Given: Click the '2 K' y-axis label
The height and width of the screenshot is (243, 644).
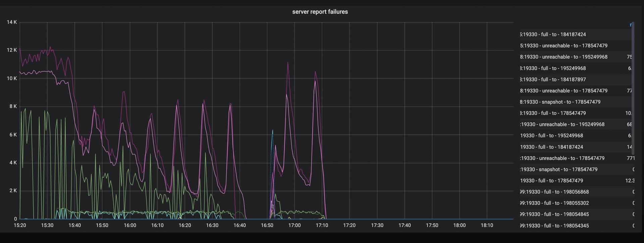Looking at the screenshot, I should coord(13,191).
